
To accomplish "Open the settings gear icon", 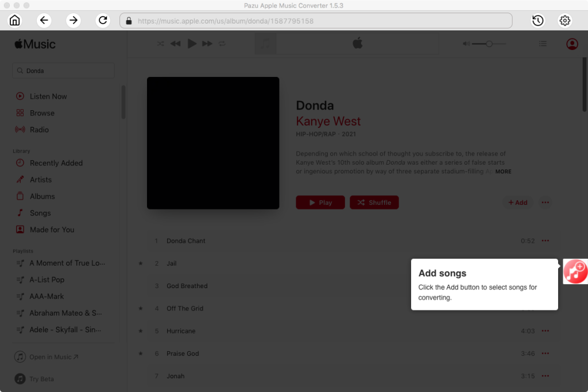I will tap(564, 21).
